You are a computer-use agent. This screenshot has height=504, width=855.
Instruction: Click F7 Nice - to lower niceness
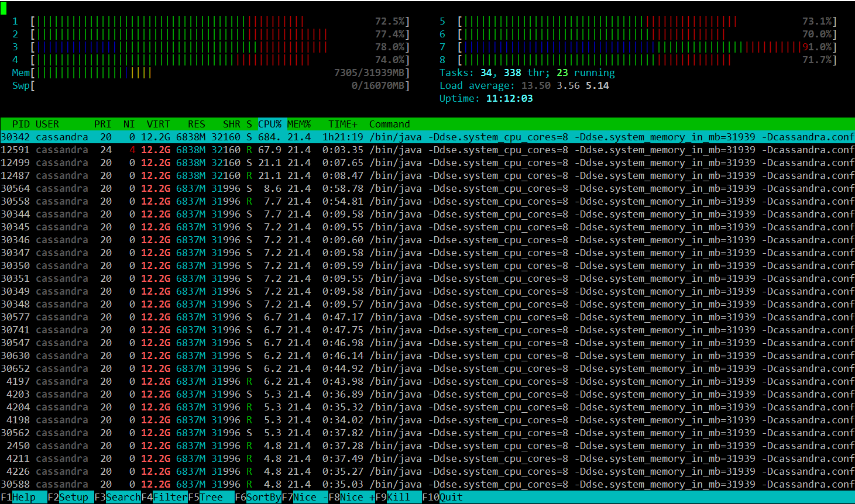[x=304, y=498]
